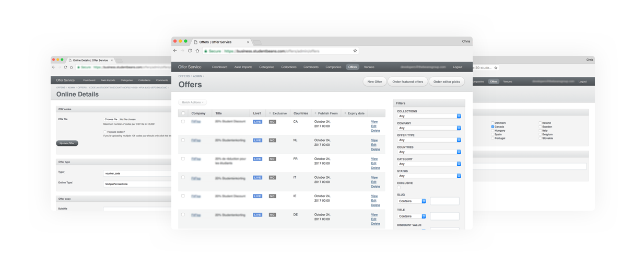The width and height of the screenshot is (644, 264).
Task: Click the bookmark star in the right window
Action: pos(496,67)
